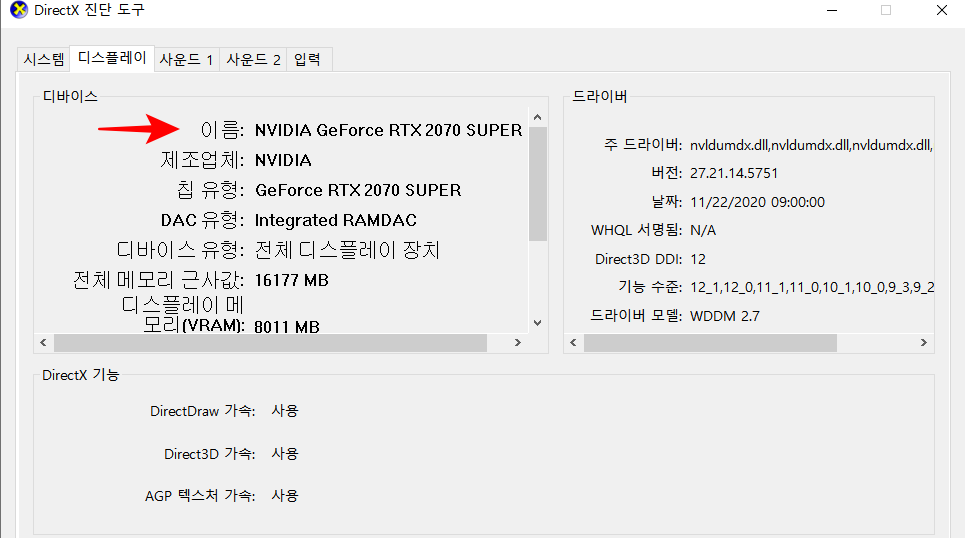
Task: Click the DAC 유형 label
Action: (202, 220)
